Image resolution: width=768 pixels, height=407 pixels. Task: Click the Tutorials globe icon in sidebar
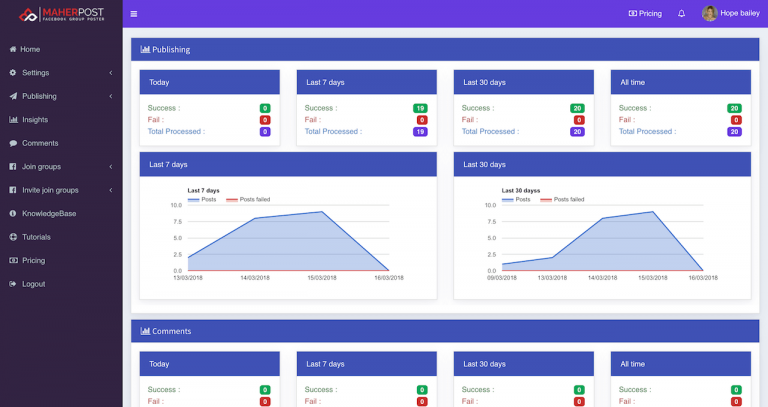pos(13,237)
